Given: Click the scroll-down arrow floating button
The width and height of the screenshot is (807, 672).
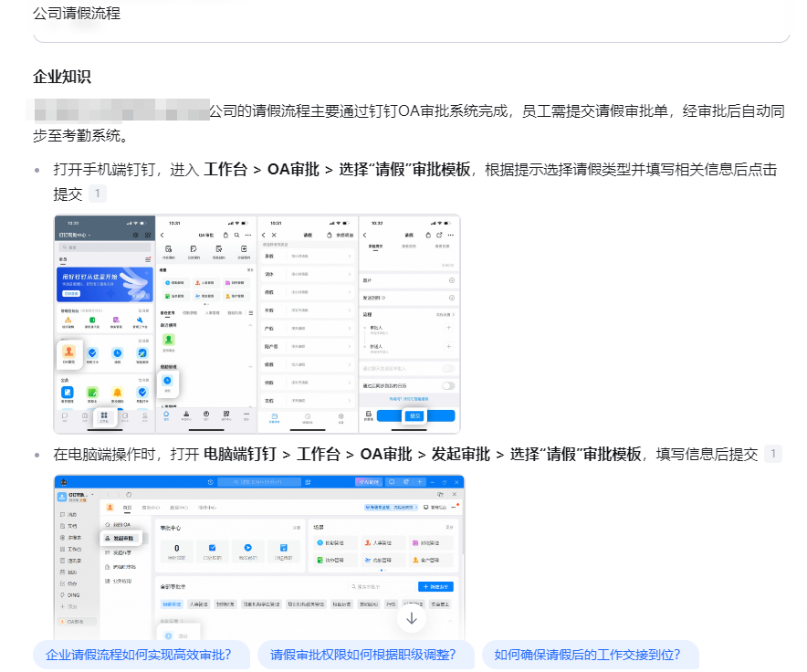Looking at the screenshot, I should [x=412, y=618].
